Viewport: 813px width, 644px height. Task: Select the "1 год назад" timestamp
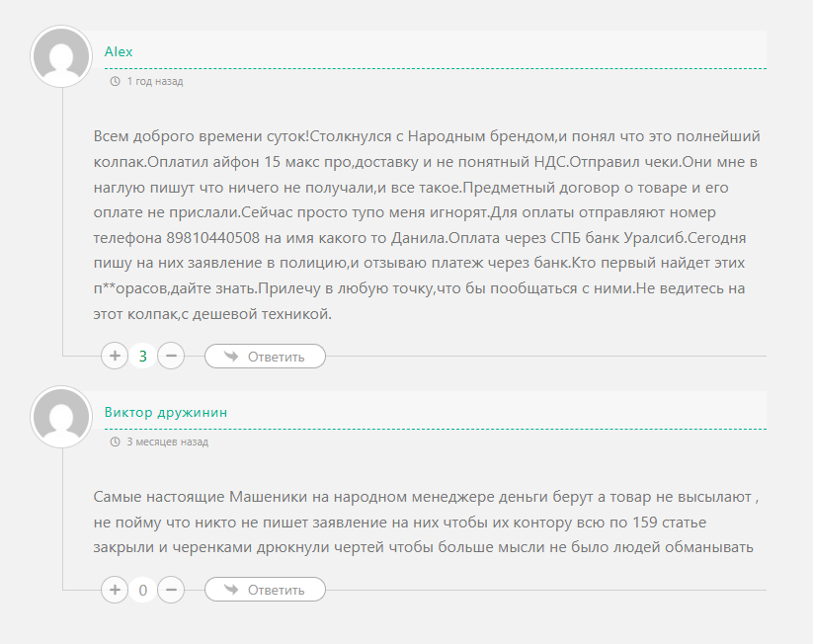coord(155,82)
